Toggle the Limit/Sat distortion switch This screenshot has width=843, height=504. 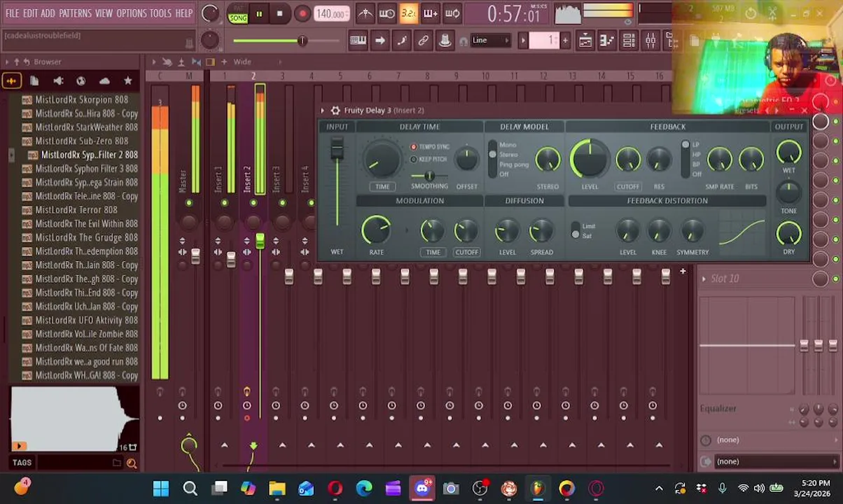pos(576,231)
